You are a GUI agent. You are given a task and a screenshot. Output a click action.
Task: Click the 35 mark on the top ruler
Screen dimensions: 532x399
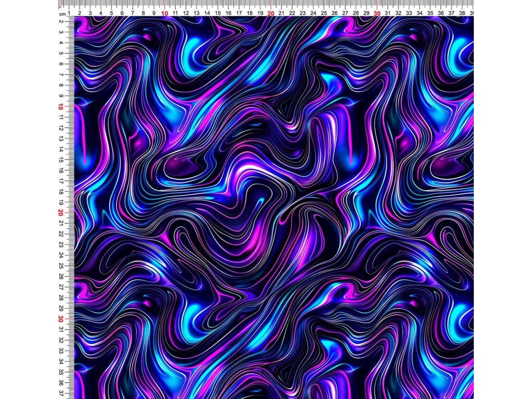click(x=430, y=13)
